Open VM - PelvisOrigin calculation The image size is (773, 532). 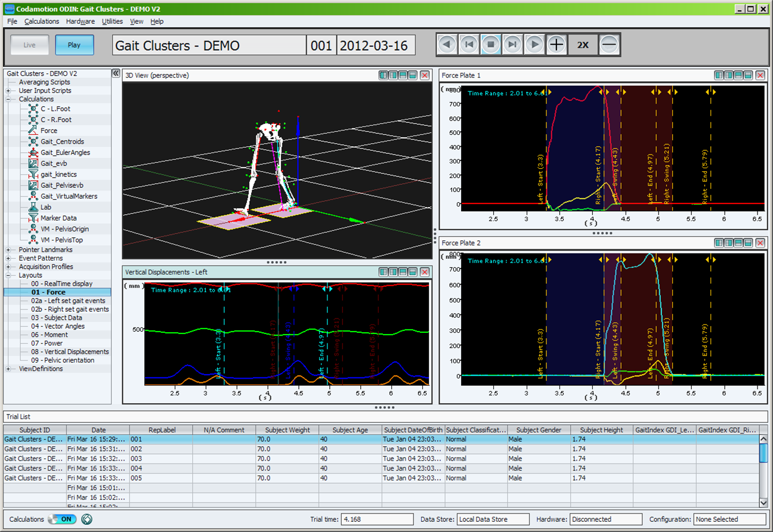(x=65, y=229)
